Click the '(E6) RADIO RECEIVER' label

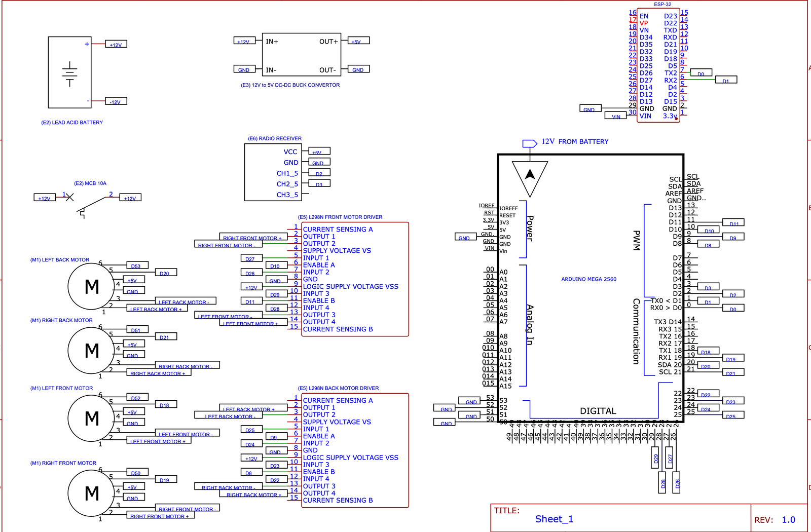point(275,138)
